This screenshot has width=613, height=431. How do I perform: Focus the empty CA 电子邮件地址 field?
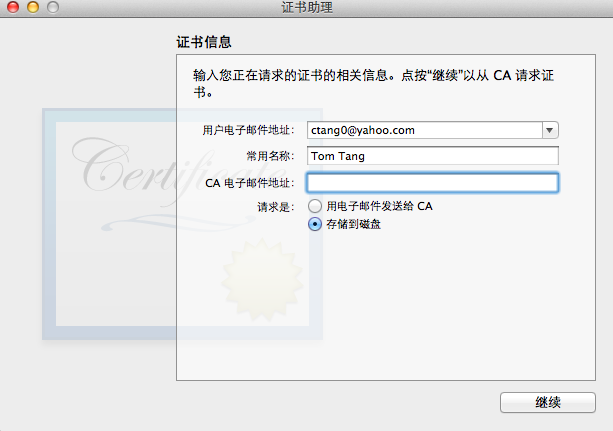(x=432, y=183)
